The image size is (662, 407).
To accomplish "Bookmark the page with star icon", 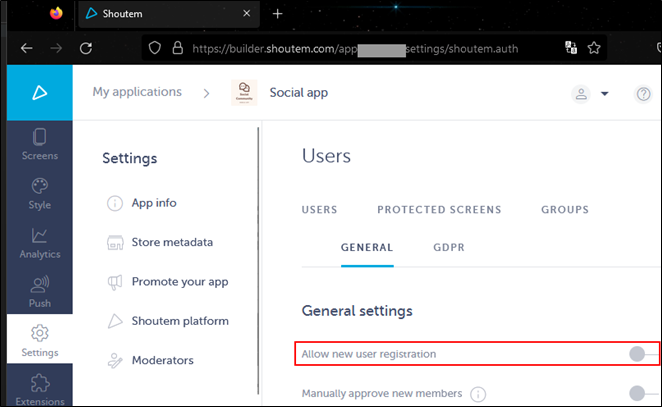I will [594, 48].
